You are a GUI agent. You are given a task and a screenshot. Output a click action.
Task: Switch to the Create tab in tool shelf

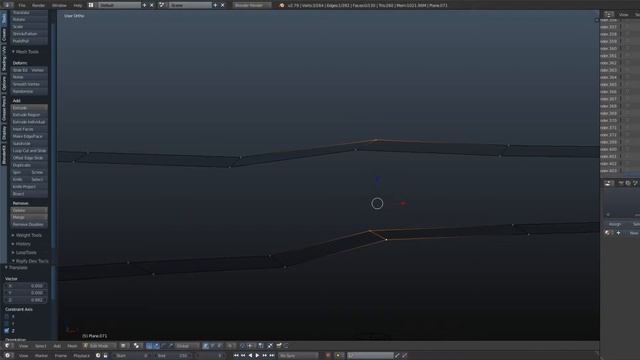tap(4, 34)
